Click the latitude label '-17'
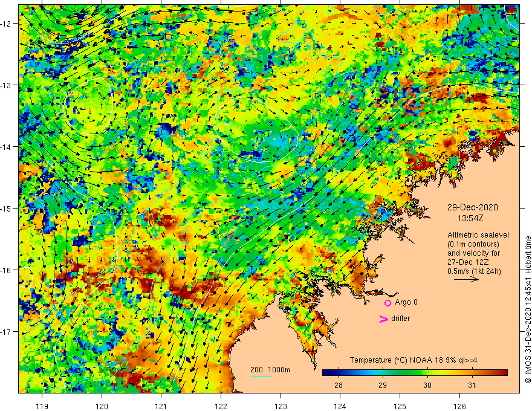 tap(6, 331)
